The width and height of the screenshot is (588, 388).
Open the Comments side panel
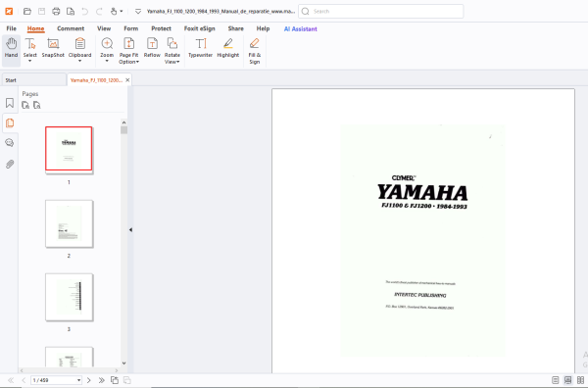pos(10,142)
